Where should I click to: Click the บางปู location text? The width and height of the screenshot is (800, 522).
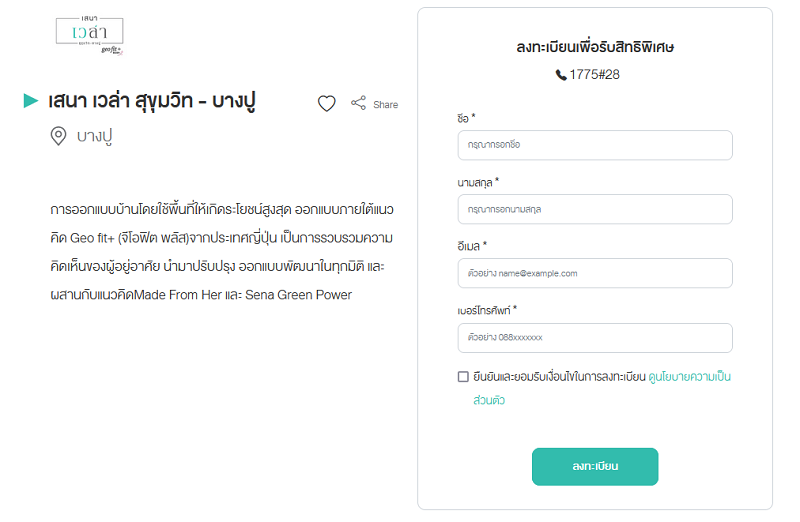pyautogui.click(x=94, y=136)
